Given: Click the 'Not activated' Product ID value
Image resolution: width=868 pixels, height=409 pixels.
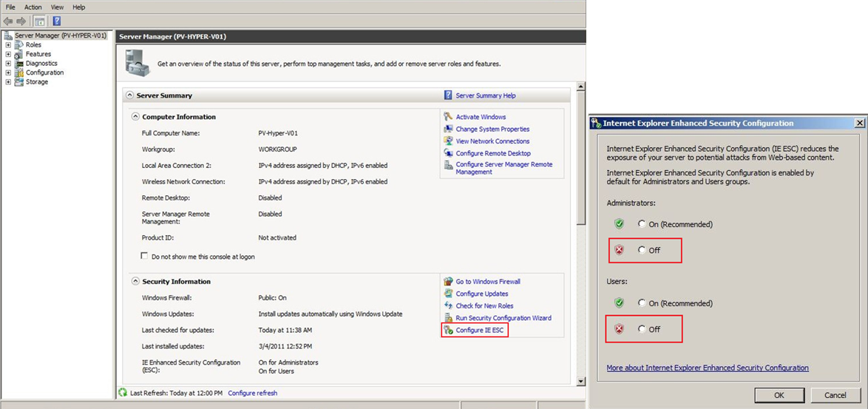Looking at the screenshot, I should pos(277,237).
